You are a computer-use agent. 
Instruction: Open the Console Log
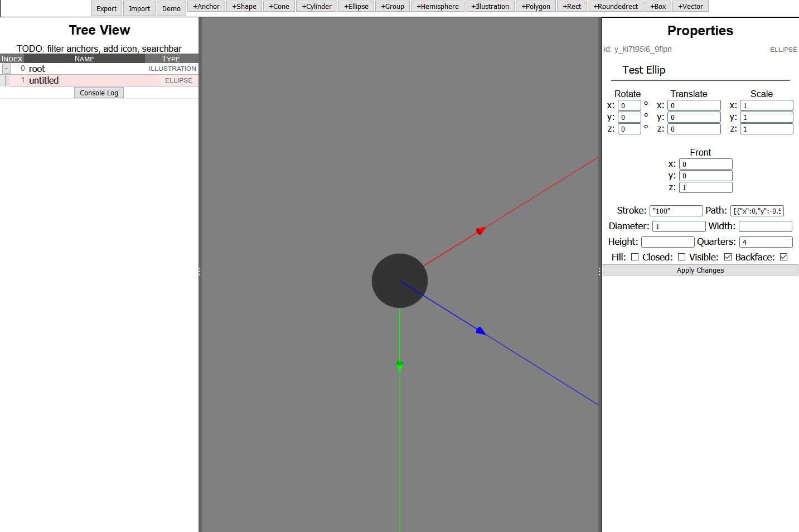pos(99,93)
